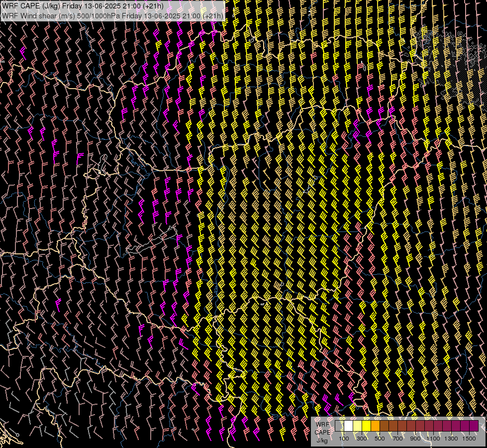Click the 'CAPE' word in the legend
The height and width of the screenshot is (448, 487).
click(x=322, y=433)
